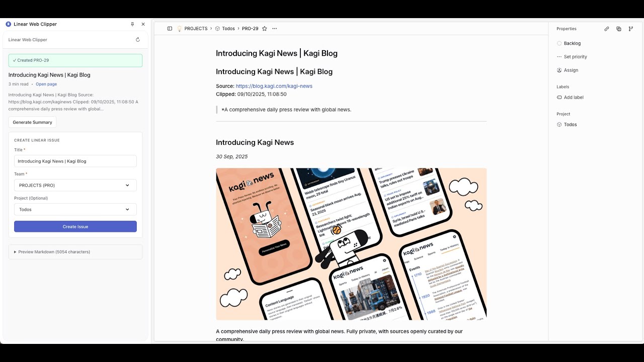The height and width of the screenshot is (362, 644).
Task: Click the Set priority dashes icon
Action: coord(559,57)
